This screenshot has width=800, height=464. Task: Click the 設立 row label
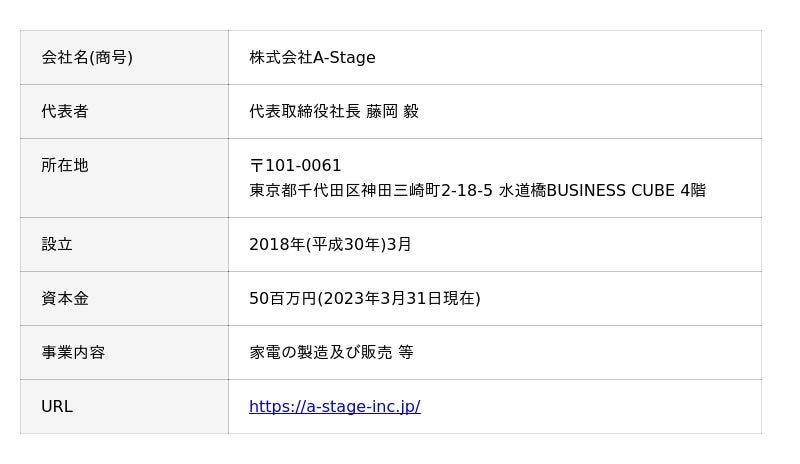[57, 244]
